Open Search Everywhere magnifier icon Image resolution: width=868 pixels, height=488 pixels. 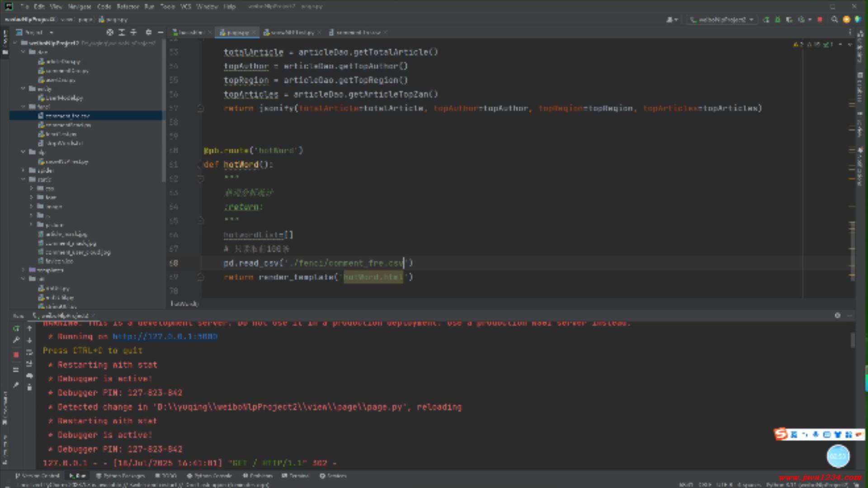(x=834, y=19)
